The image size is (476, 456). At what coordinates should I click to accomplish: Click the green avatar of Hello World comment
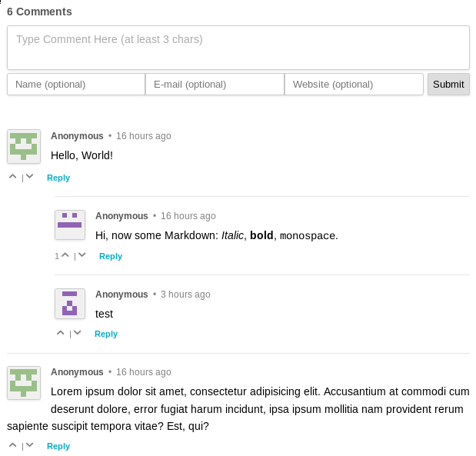coord(24,146)
